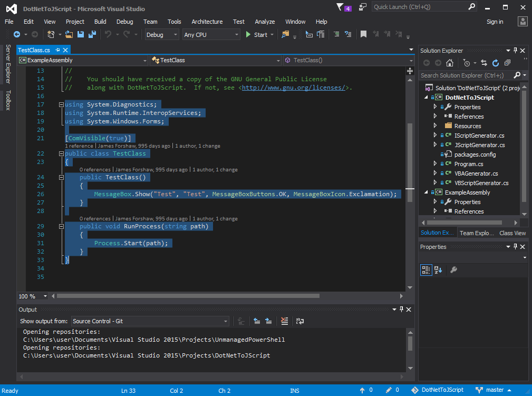
Task: Open the Debug menu
Action: click(124, 22)
